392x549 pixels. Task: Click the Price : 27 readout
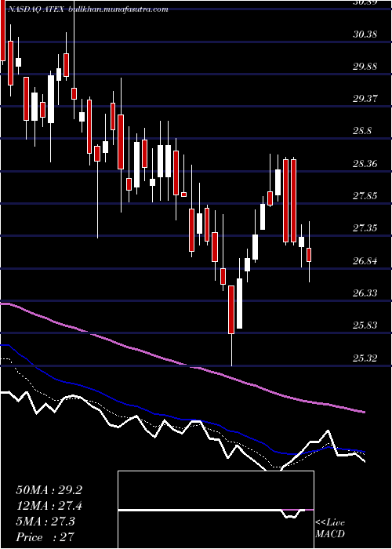tap(45, 536)
